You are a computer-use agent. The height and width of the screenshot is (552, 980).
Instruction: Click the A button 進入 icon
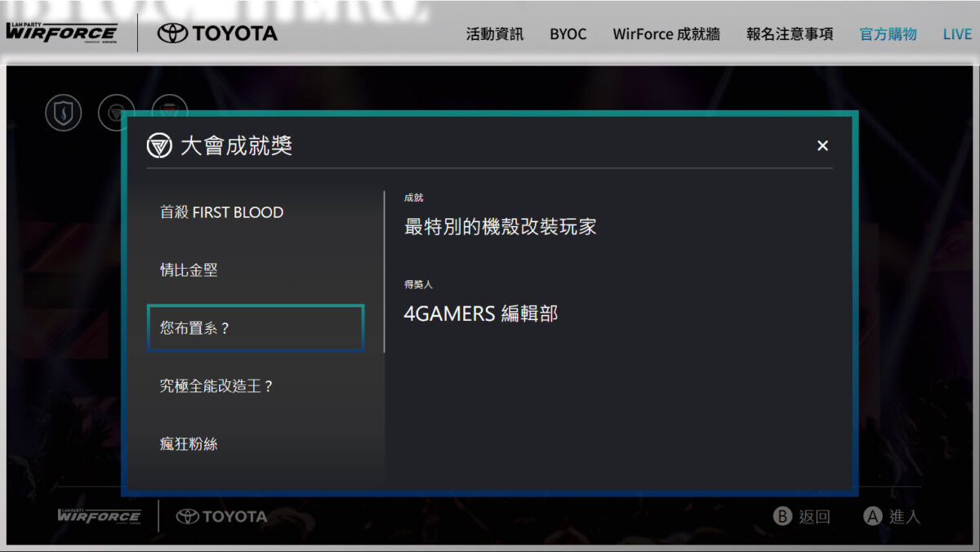point(872,516)
